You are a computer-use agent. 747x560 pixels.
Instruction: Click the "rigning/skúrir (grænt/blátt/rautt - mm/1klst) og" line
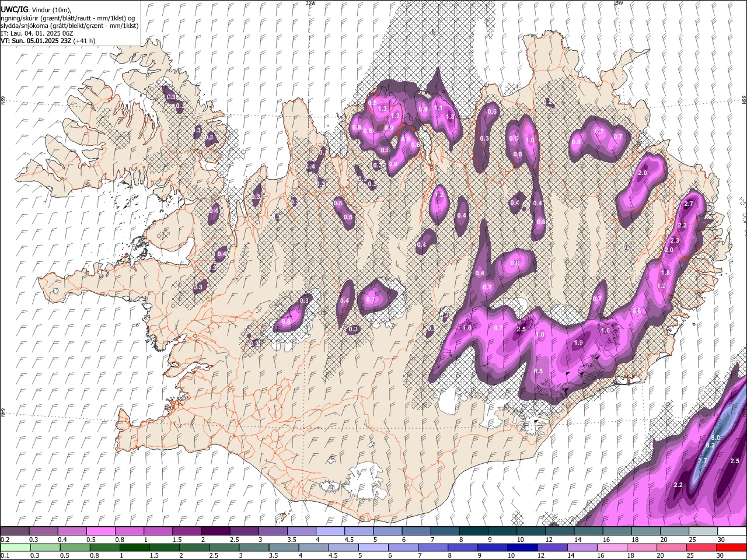pos(68,17)
